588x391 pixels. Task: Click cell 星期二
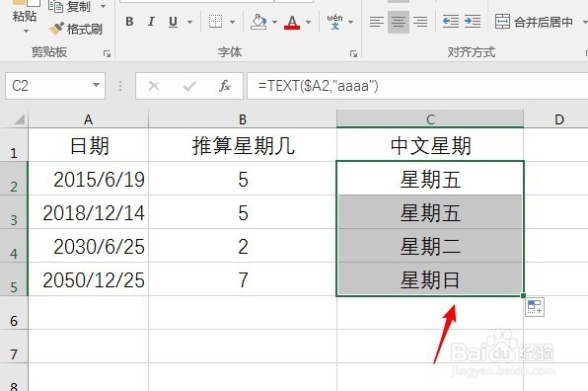430,246
